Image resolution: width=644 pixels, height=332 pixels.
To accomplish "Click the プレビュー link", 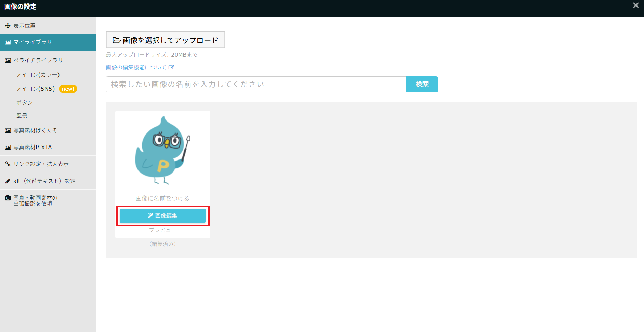I will point(162,230).
